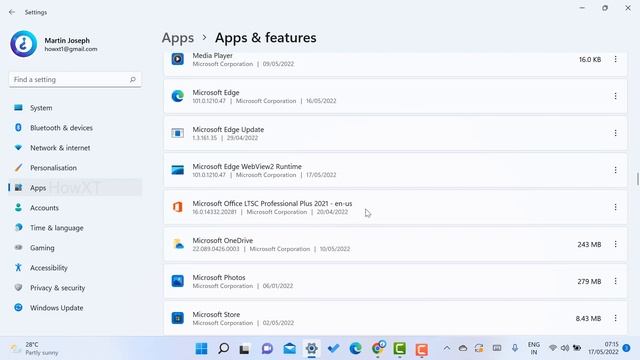Click the Find a setting search box
Viewport: 640px width, 360px height.
75,80
